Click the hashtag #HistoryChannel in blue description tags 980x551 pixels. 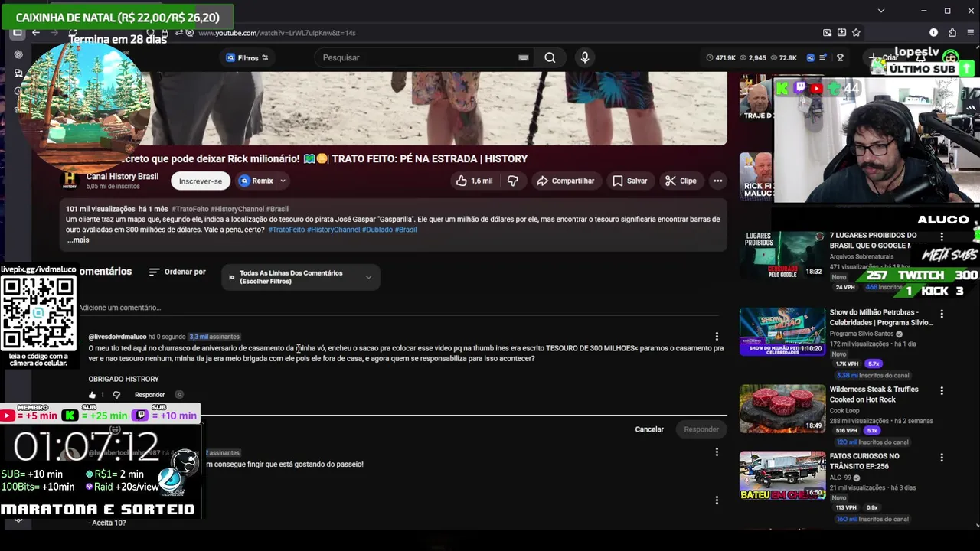click(x=333, y=230)
